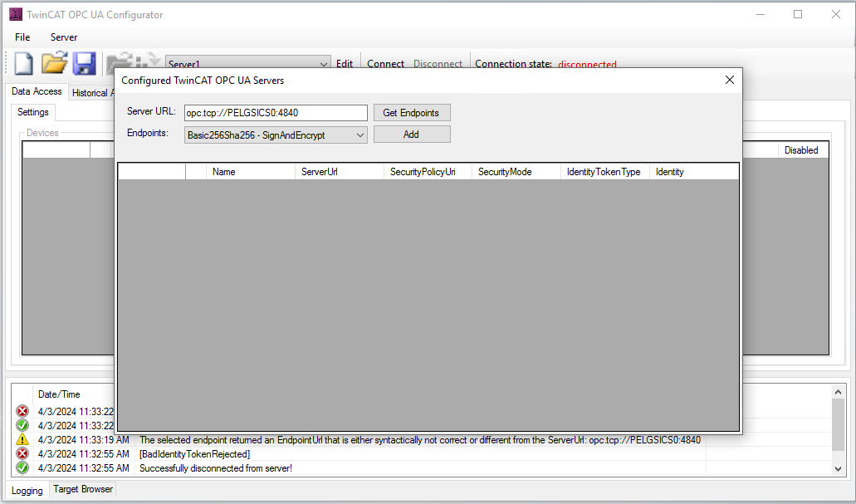The width and height of the screenshot is (856, 504).
Task: Click the Save floppy disk icon
Action: [x=84, y=64]
